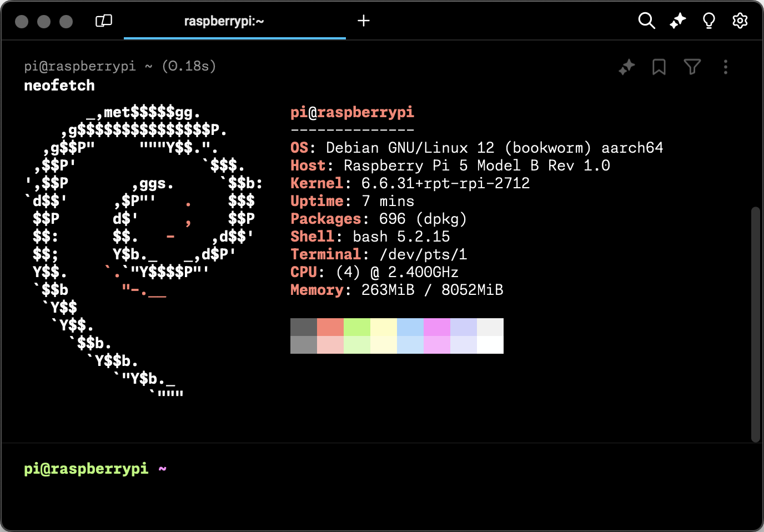
Task: Click the 'Kernel: 6.6.31+rpt-rpi-2712' line
Action: [x=410, y=183]
